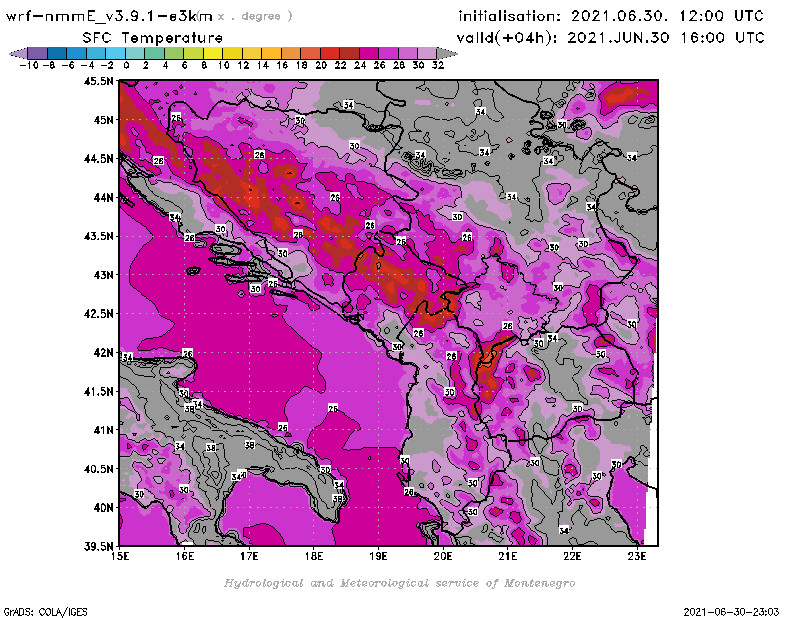Viewport: 800px width, 618px height.
Task: Click the valid time '2021.JUN.30 16:00 UTC'
Action: pyautogui.click(x=666, y=37)
